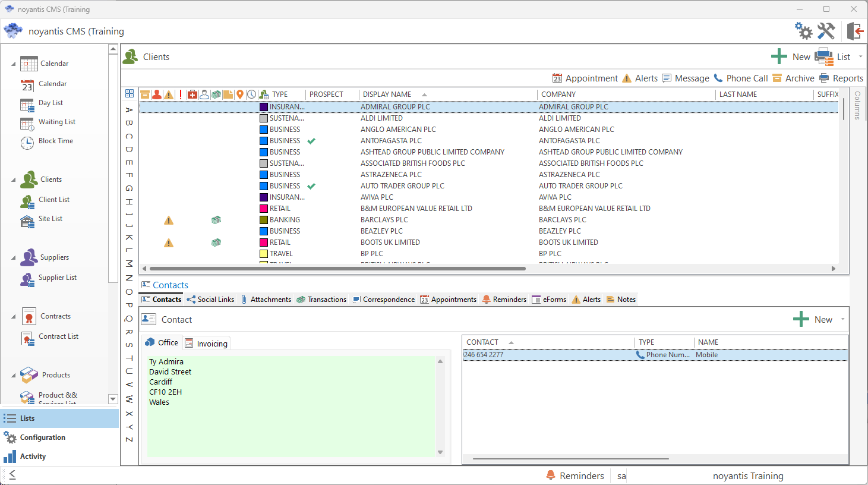This screenshot has width=868, height=485.
Task: Click the warning icon on Barclays PLC row
Action: [x=169, y=221]
